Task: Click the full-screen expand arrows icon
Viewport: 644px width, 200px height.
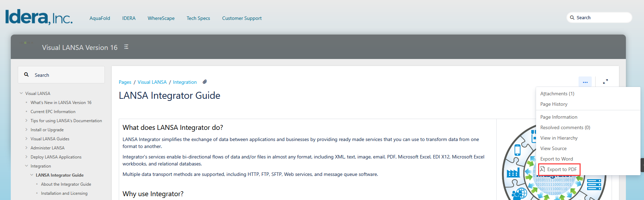Action: click(x=605, y=81)
